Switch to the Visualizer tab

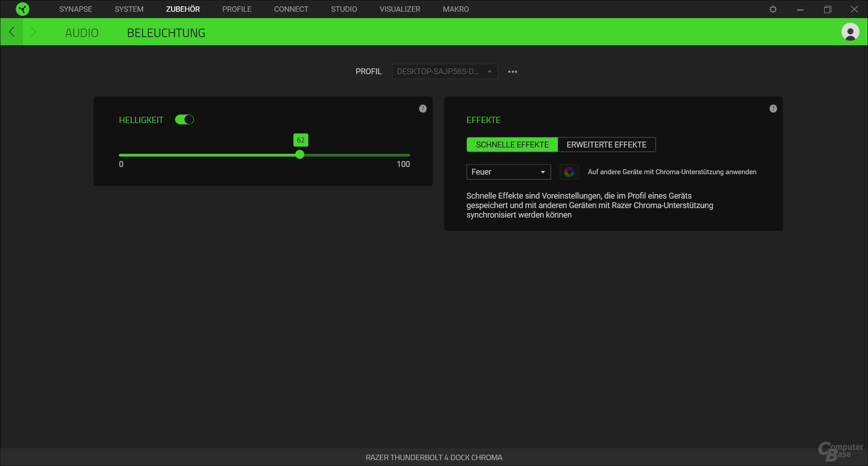pyautogui.click(x=400, y=9)
